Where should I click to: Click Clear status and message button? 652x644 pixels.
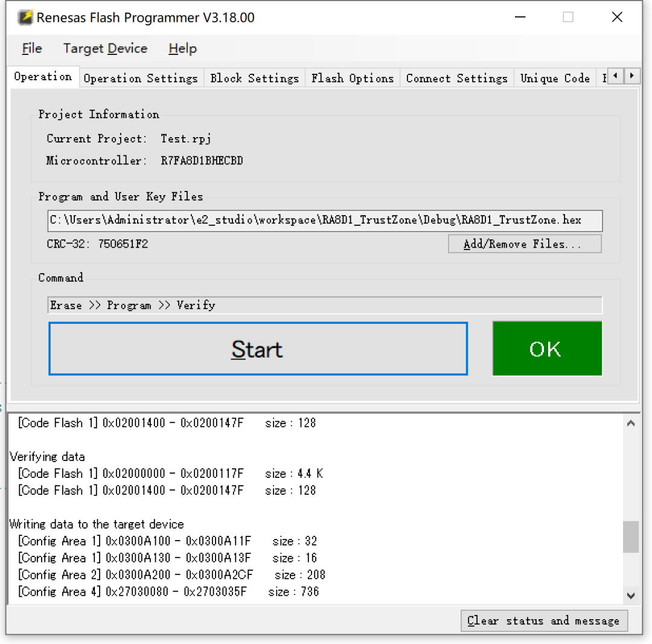click(x=543, y=620)
